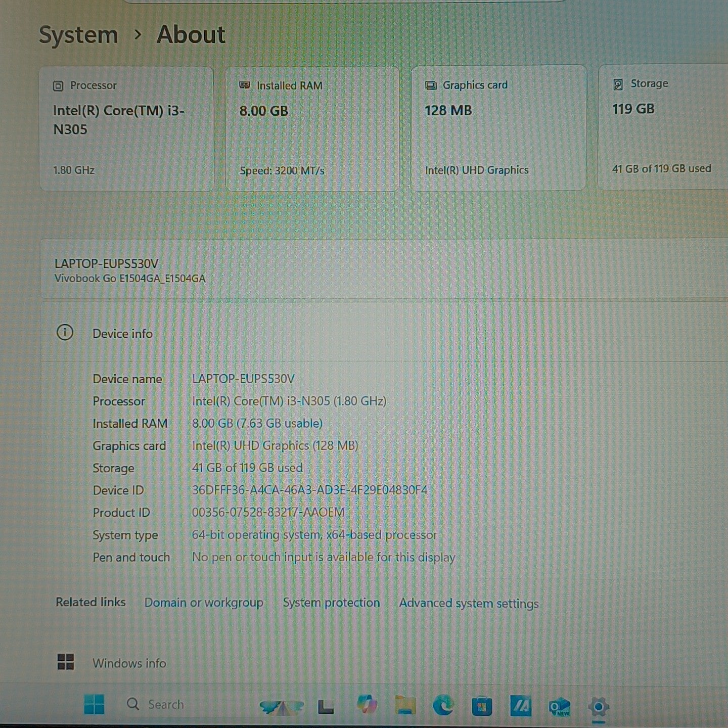Click the Device info circle icon
728x728 pixels.
tap(65, 333)
